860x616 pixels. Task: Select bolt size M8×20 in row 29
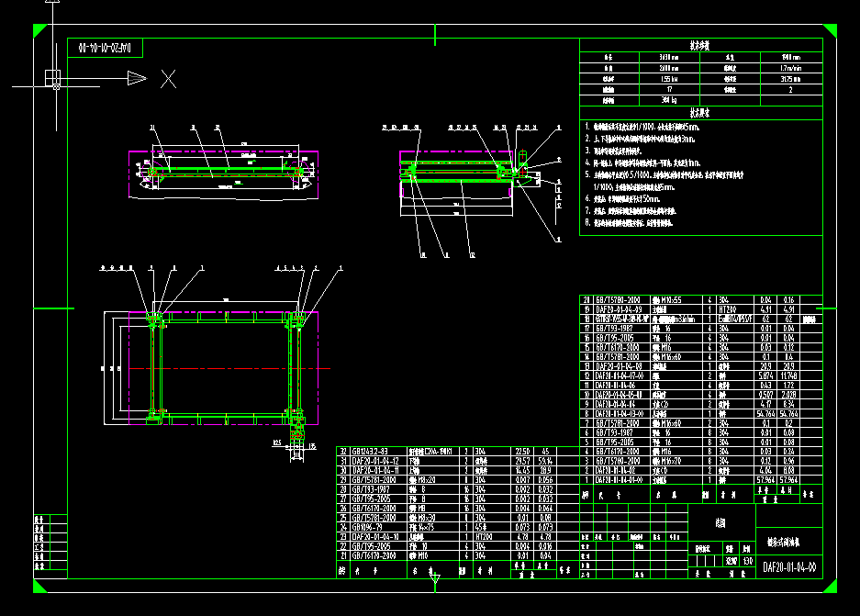(x=427, y=480)
